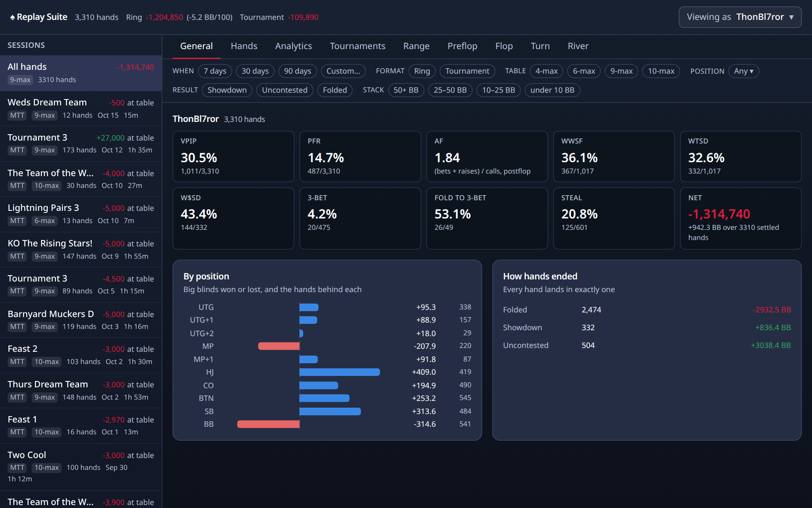Open the Thurs Dream Team session

[x=81, y=391]
